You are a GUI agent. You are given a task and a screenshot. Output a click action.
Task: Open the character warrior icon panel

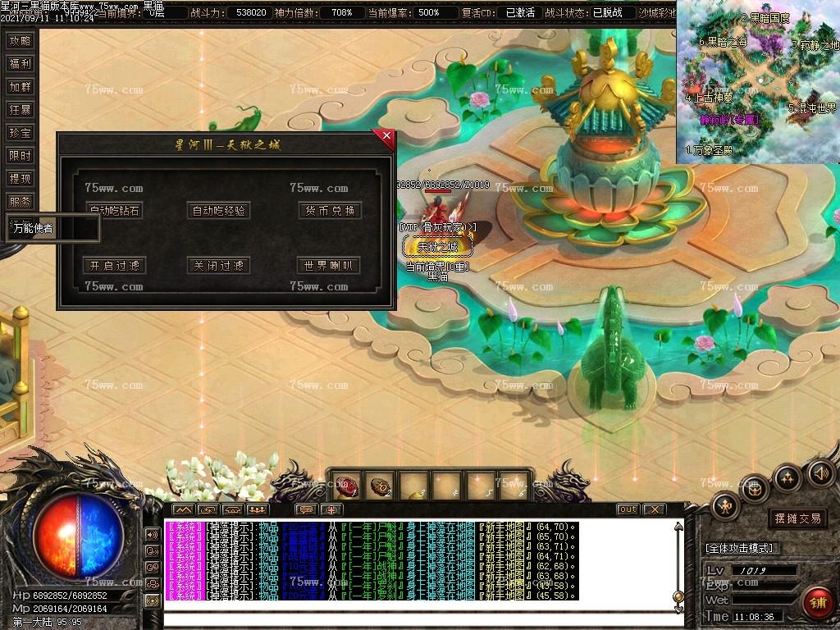pos(726,505)
